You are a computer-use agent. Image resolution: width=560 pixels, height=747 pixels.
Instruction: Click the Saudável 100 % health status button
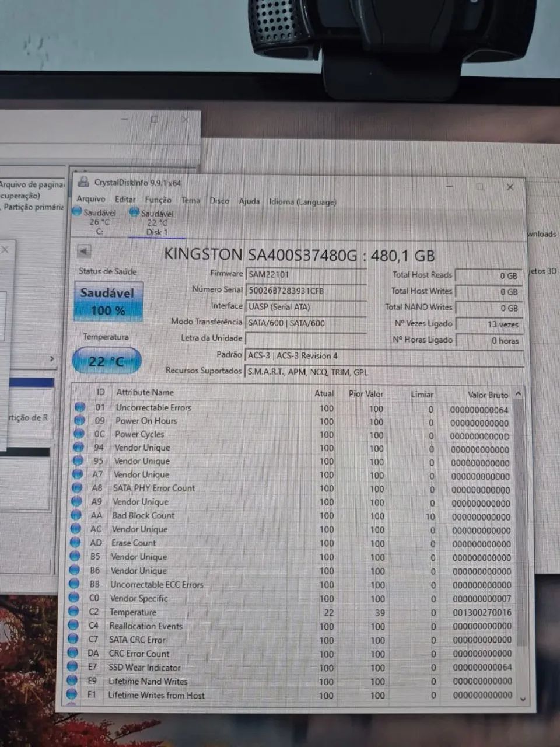tap(108, 302)
